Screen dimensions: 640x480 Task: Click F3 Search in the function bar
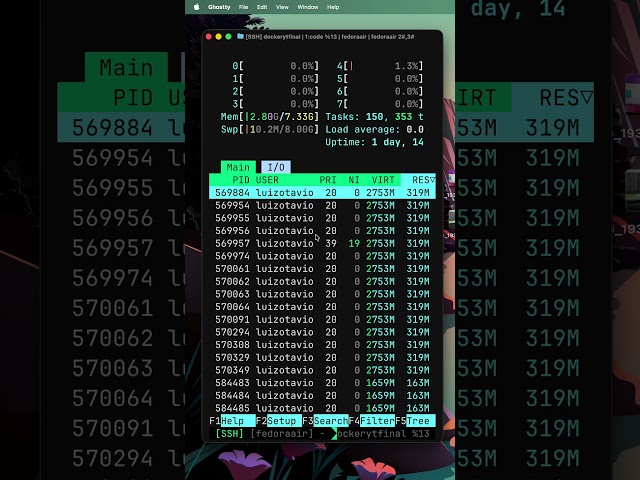(325, 421)
